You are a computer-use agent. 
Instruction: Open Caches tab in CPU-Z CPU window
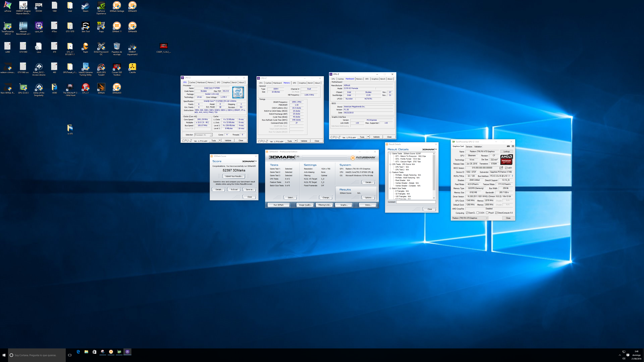(192, 82)
